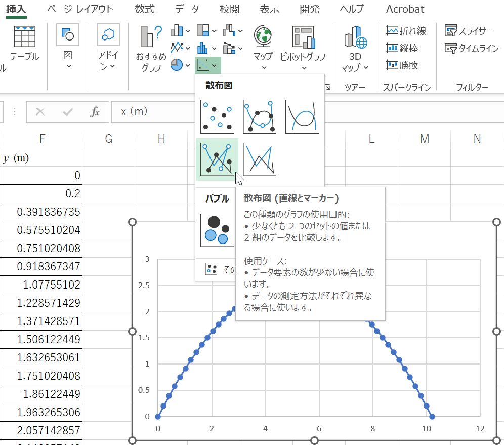
Task: Switch to the Data (データ) tab
Action: click(x=187, y=9)
